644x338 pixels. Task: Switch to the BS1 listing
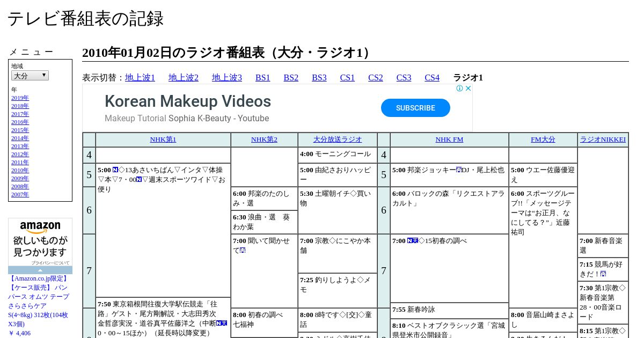tap(263, 78)
